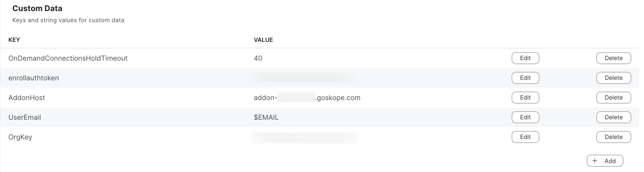644x172 pixels.
Task: Select the OrgKey key label
Action: 20,137
